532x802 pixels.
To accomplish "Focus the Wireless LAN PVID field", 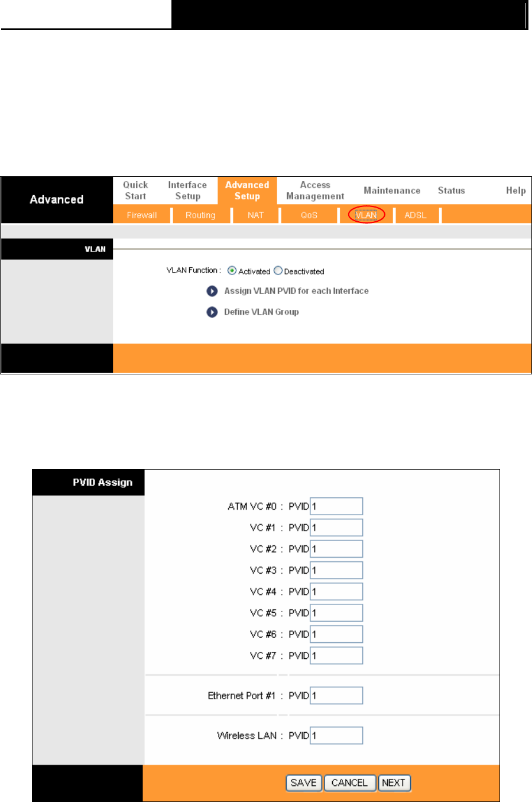I will pyautogui.click(x=336, y=736).
